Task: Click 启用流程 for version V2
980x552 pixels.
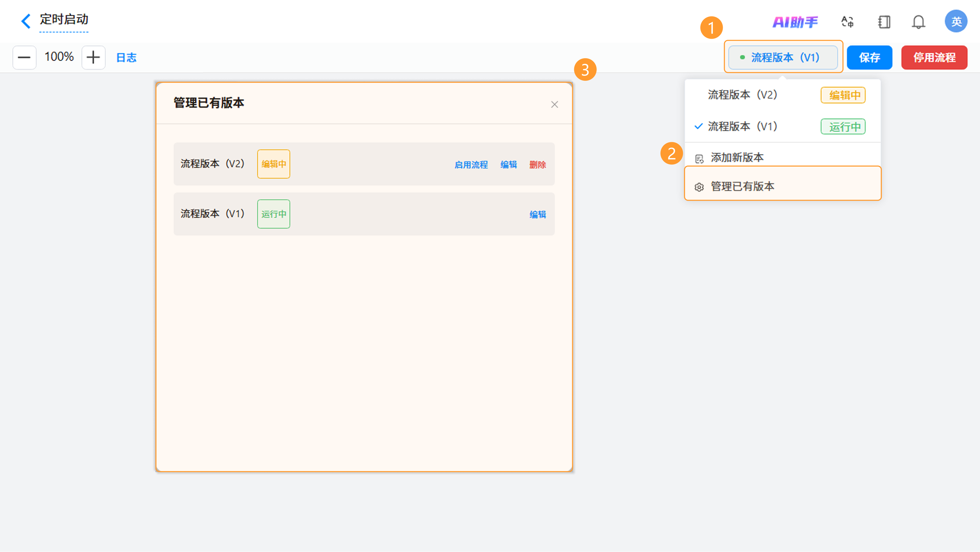Action: point(471,165)
